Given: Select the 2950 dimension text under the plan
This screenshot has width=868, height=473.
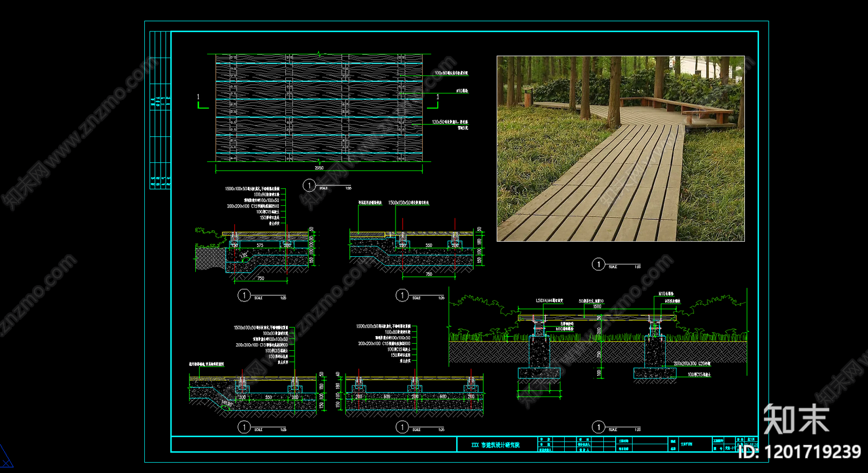Looking at the screenshot, I should pyautogui.click(x=319, y=168).
